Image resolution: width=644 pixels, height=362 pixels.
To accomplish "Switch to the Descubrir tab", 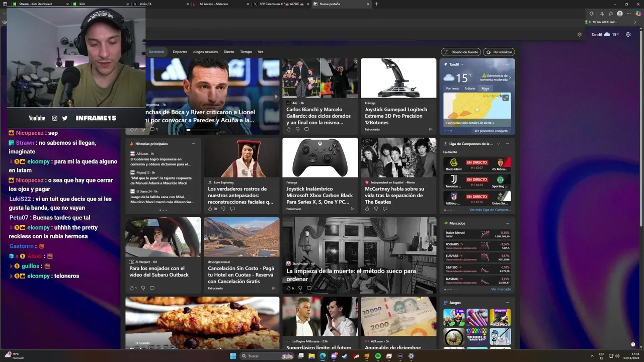I will pos(156,52).
